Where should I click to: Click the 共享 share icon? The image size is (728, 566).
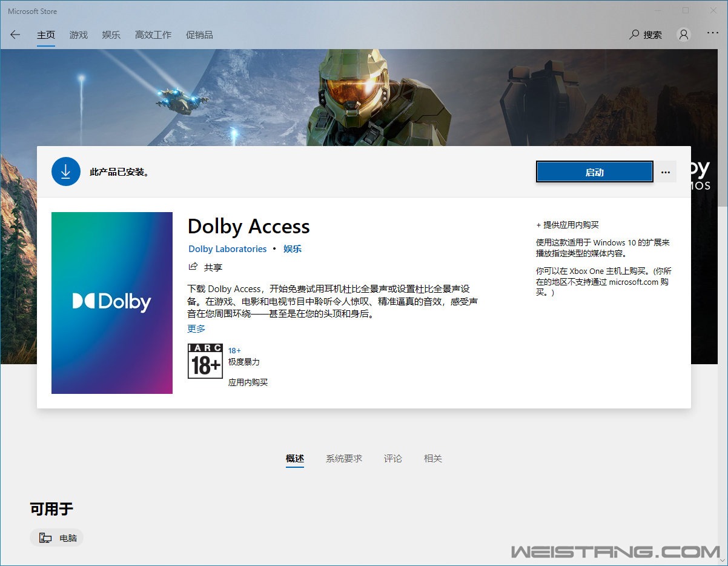(193, 267)
